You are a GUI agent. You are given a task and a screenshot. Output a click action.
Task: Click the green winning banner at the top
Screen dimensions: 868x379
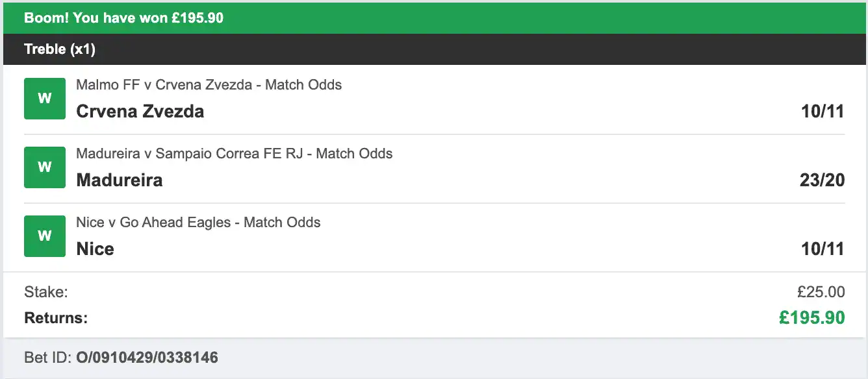pos(434,18)
